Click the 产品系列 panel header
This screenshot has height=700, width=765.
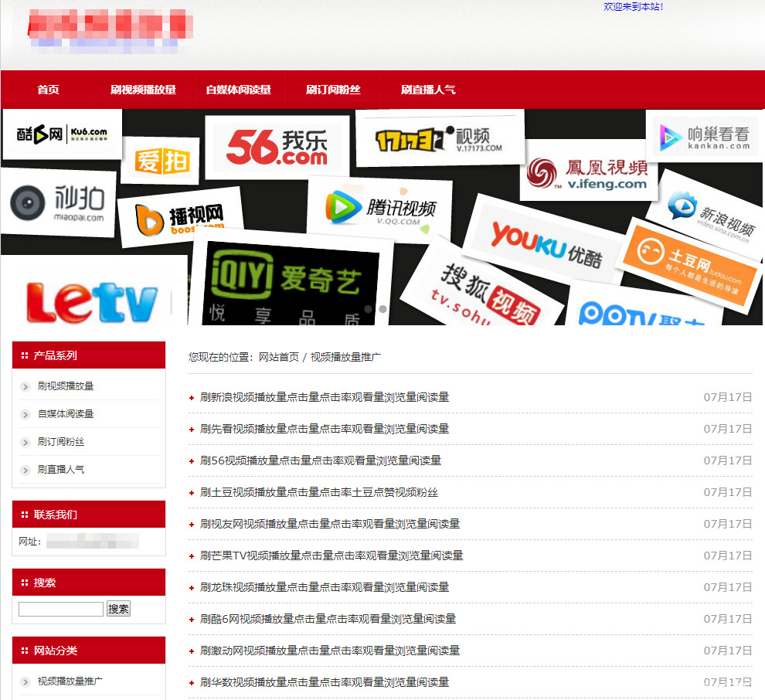pos(89,355)
